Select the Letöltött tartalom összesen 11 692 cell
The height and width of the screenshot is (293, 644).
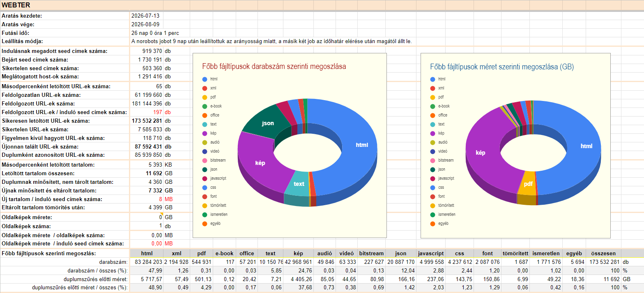click(146, 173)
